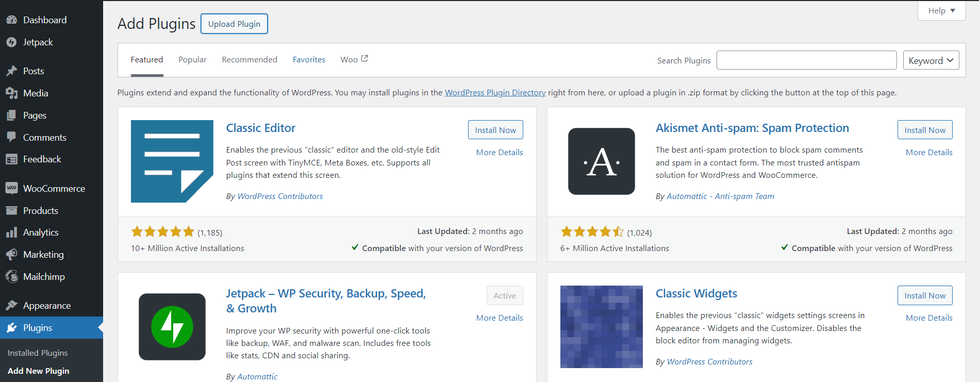Open Classic Editor's WordPress Contributors author link
The width and height of the screenshot is (980, 382).
280,196
